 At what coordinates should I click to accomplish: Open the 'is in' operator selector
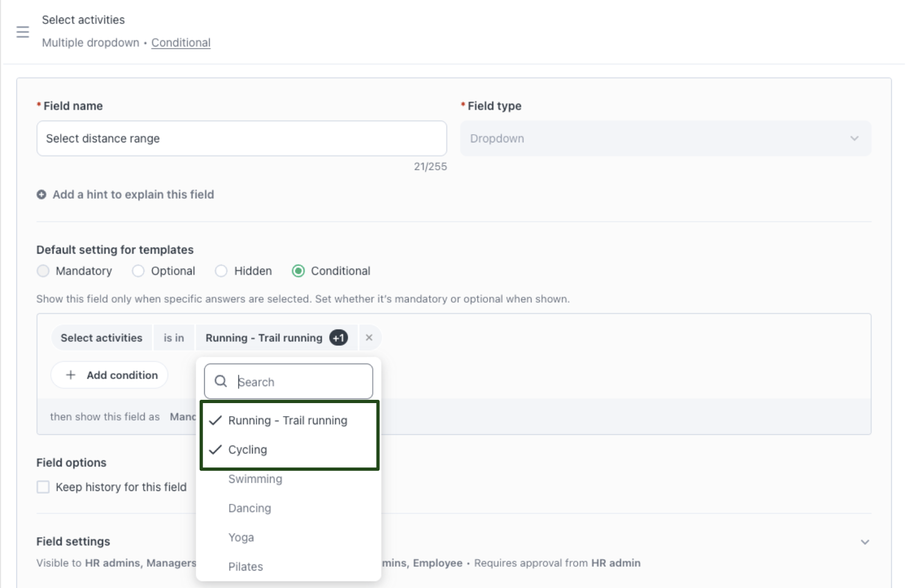[174, 338]
